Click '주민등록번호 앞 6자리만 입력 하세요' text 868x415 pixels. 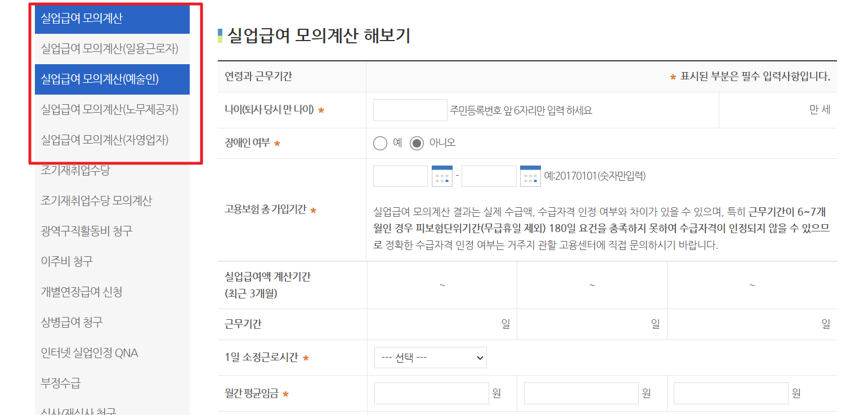point(521,110)
